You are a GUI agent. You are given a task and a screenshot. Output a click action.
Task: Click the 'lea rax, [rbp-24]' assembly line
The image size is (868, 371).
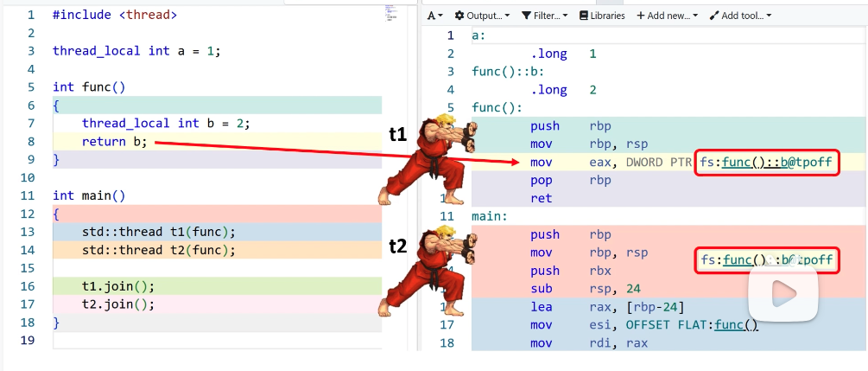pyautogui.click(x=606, y=307)
